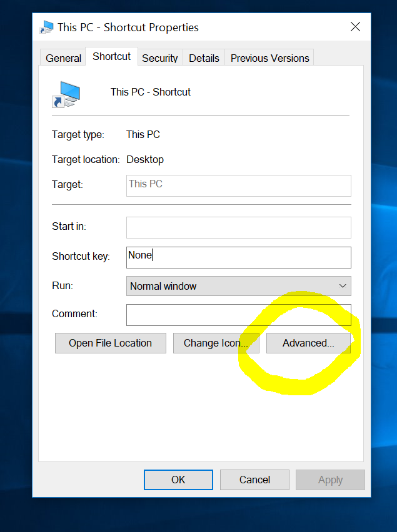Close the Shortcut Properties dialog

tap(355, 27)
